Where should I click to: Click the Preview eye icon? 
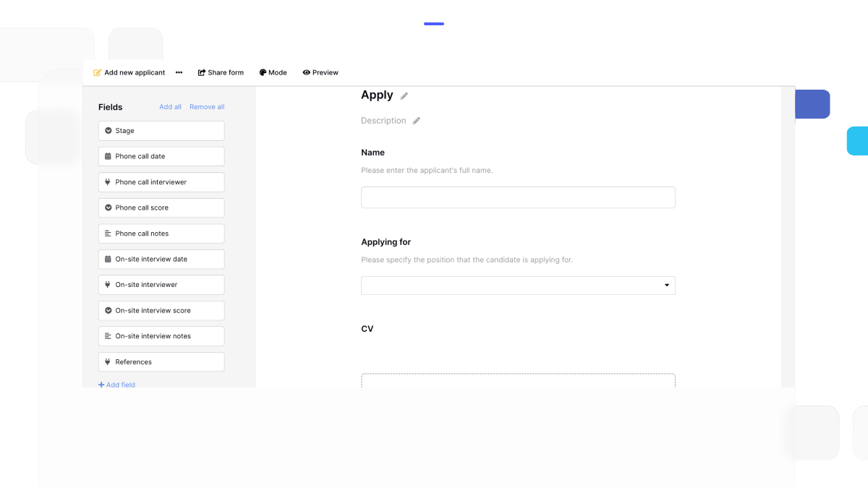tap(307, 73)
